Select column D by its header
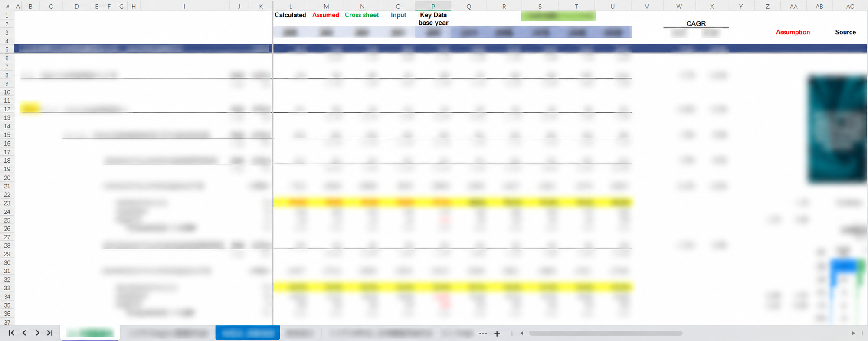Image resolution: width=868 pixels, height=341 pixels. click(x=77, y=7)
